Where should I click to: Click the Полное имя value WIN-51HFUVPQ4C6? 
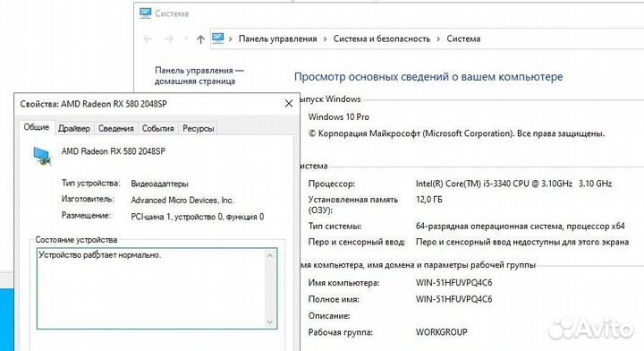[453, 299]
